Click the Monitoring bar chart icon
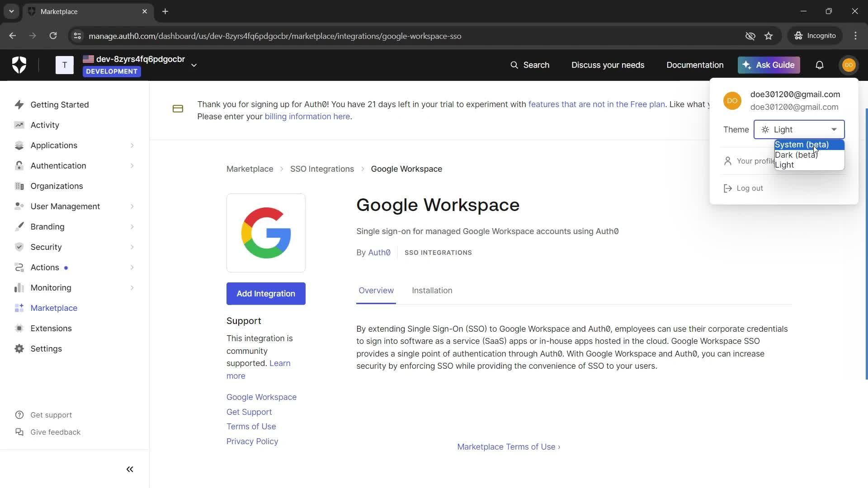 [x=19, y=287]
